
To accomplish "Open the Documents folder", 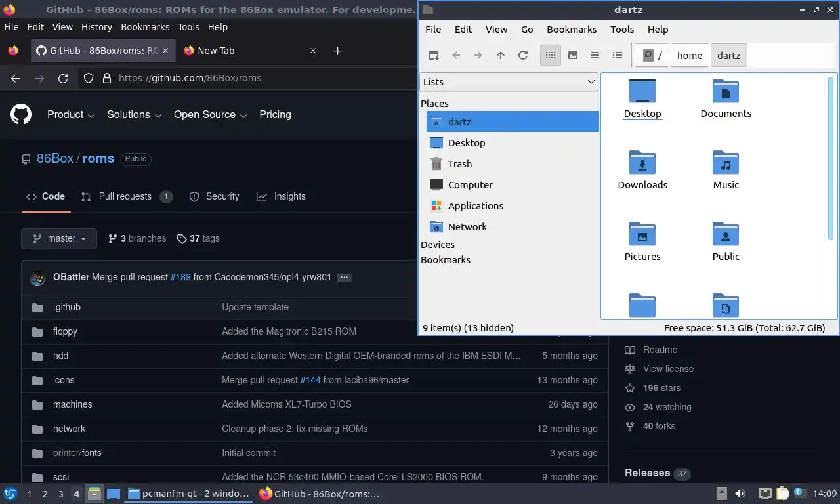I will point(726,98).
